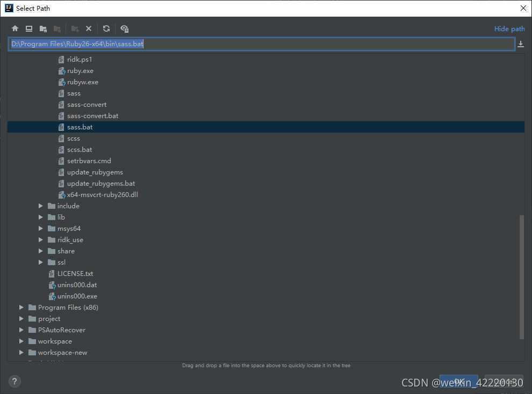
Task: Go to the Home directory icon
Action: coord(15,28)
